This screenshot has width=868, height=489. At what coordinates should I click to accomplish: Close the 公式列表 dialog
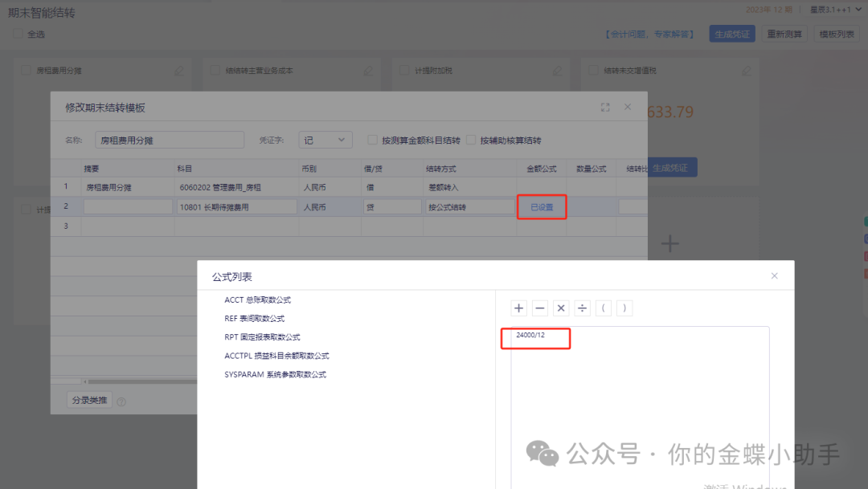pos(775,276)
